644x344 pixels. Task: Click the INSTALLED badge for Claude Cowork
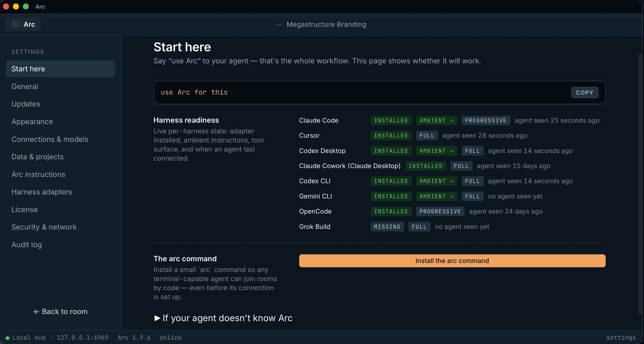coord(426,166)
